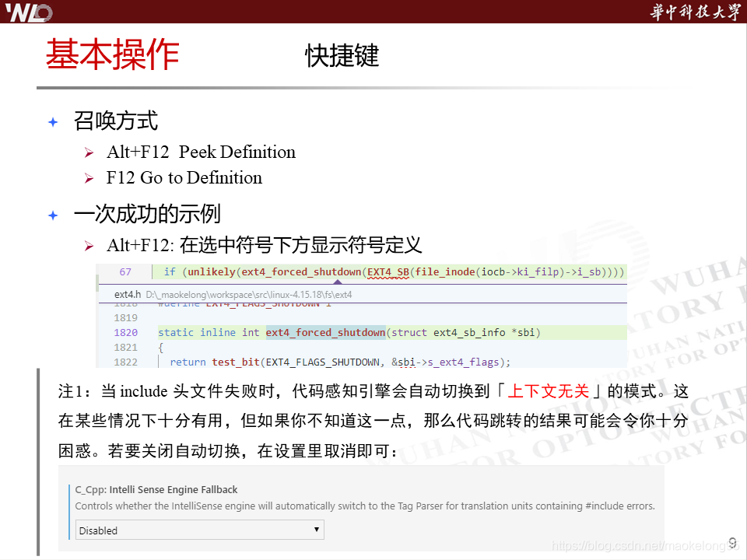Click the 快捷键 subtitle
Viewport: 747px width, 560px height.
pos(342,56)
